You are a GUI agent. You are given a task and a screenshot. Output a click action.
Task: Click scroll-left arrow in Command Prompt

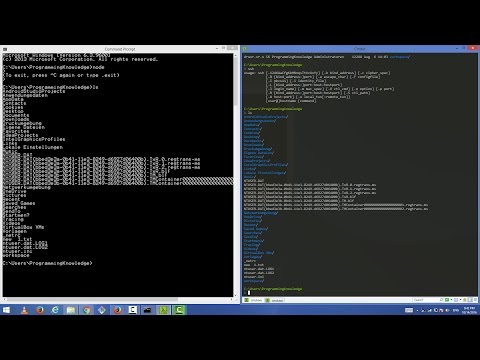pos(4,299)
